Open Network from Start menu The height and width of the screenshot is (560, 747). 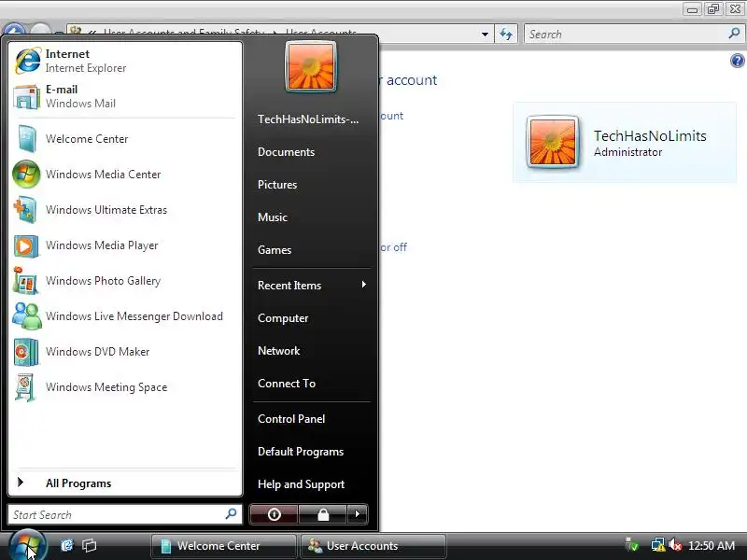coord(278,351)
